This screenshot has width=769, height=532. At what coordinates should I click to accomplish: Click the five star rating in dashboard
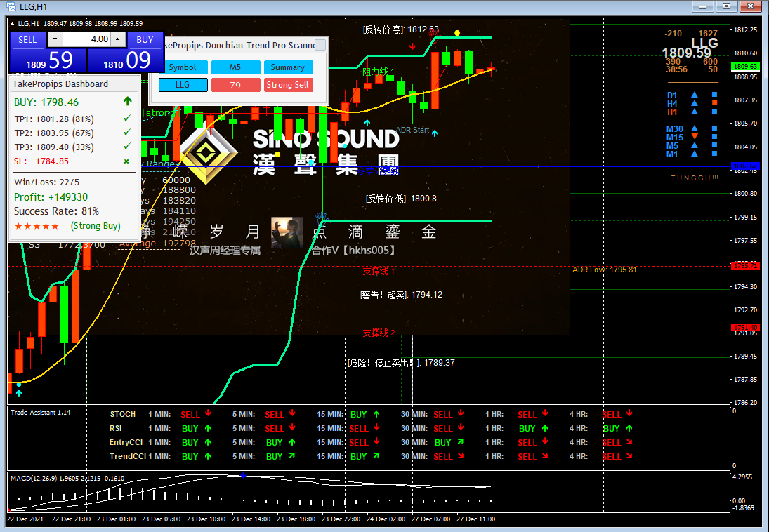pos(37,226)
